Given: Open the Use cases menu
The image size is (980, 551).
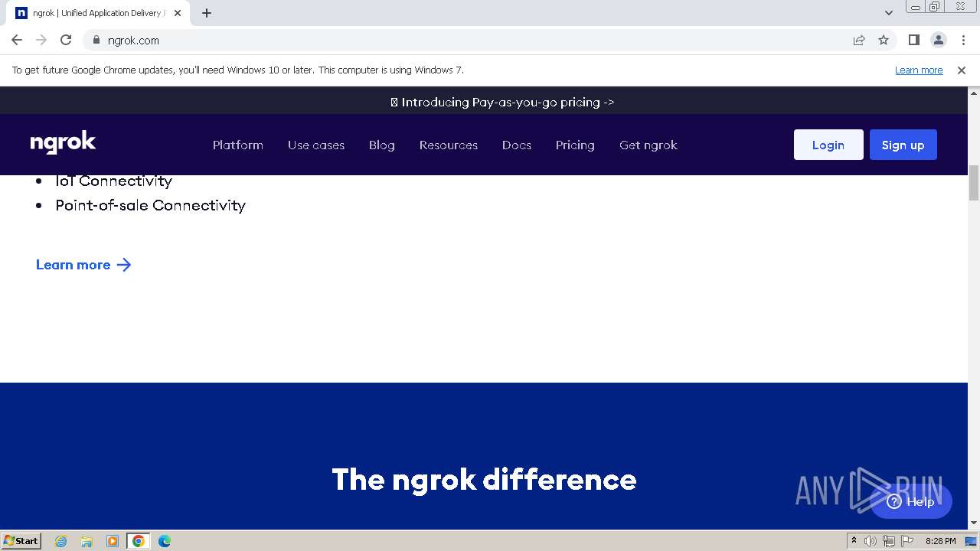Looking at the screenshot, I should click(316, 145).
